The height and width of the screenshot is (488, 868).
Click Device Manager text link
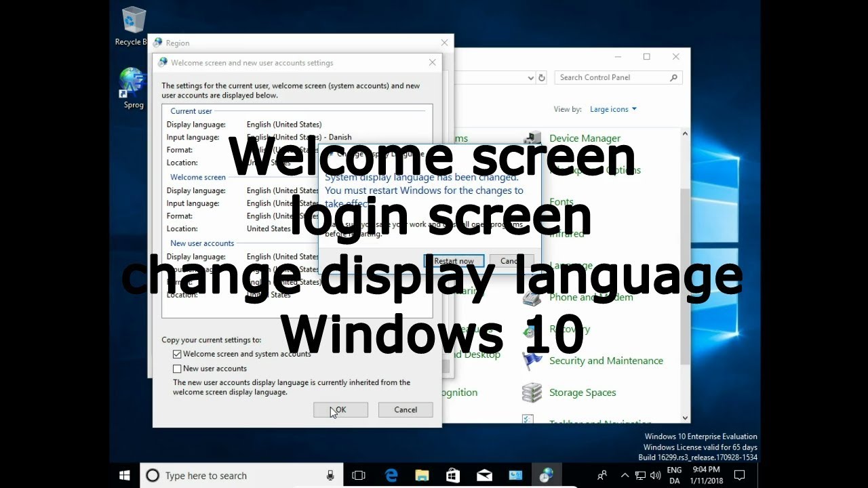(585, 138)
